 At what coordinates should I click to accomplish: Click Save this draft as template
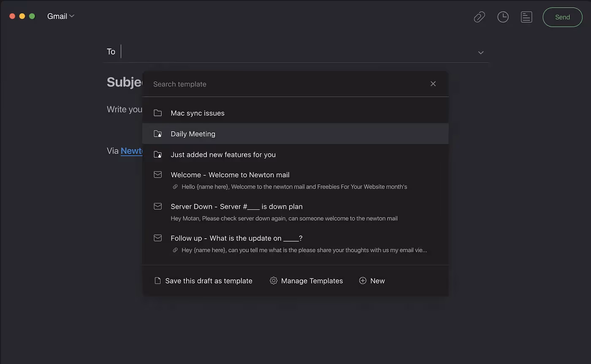pyautogui.click(x=209, y=280)
